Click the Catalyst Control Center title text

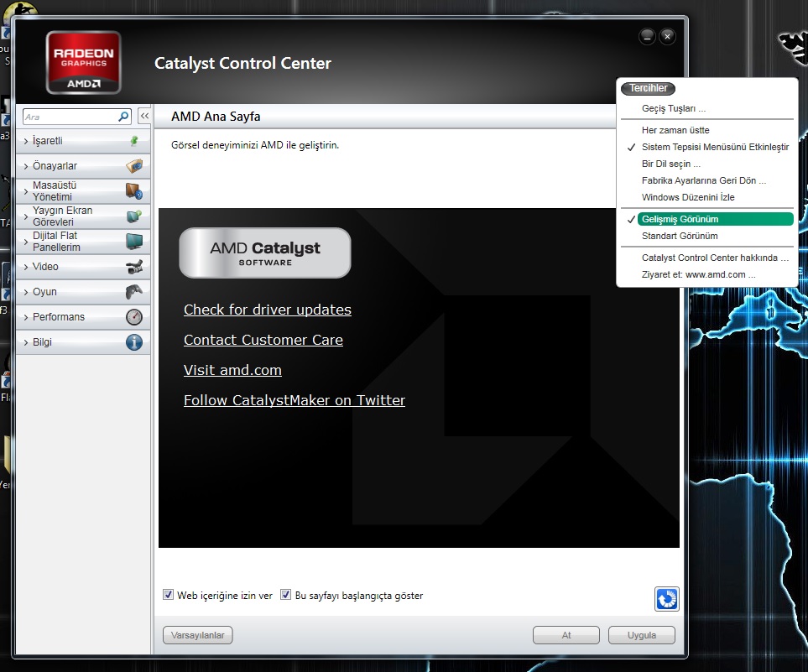click(242, 63)
